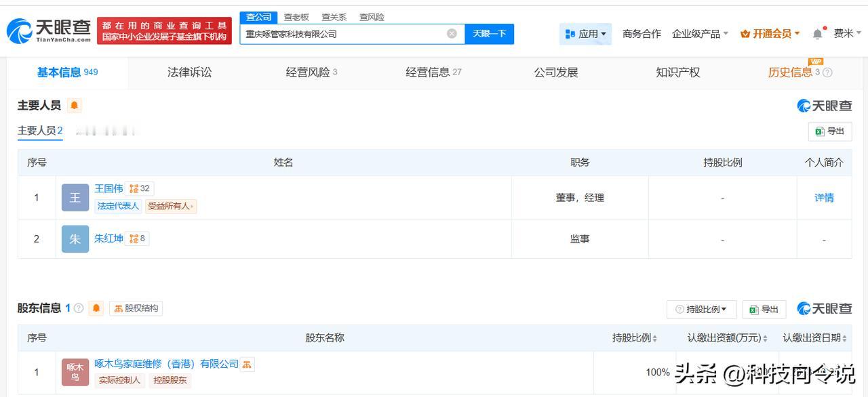Click the alert bell next to 主要人员

coord(74,105)
